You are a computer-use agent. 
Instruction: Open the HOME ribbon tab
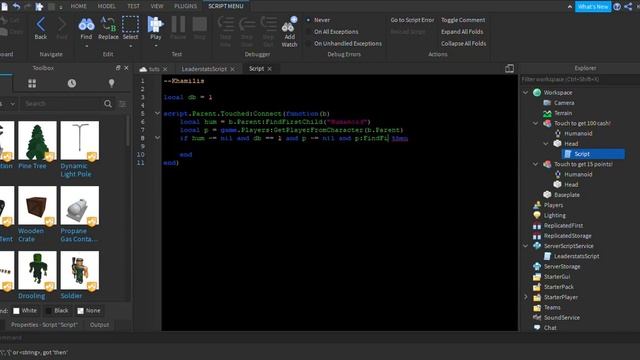pos(78,6)
